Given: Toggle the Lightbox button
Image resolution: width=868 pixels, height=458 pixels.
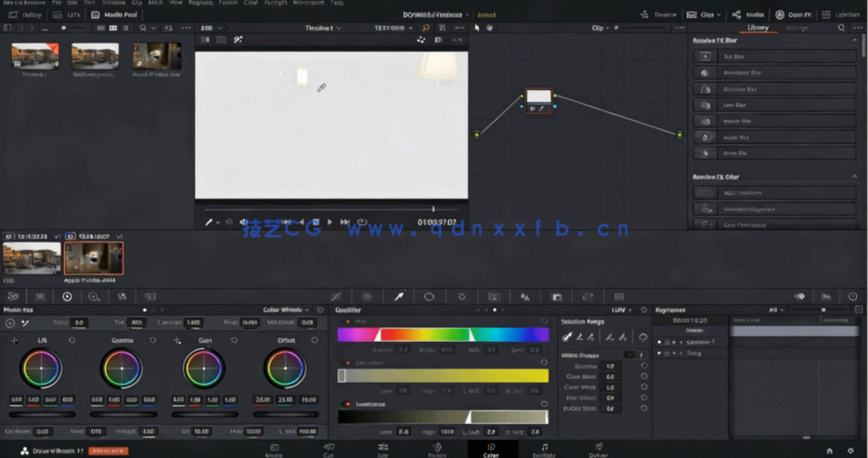Looking at the screenshot, I should click(840, 15).
